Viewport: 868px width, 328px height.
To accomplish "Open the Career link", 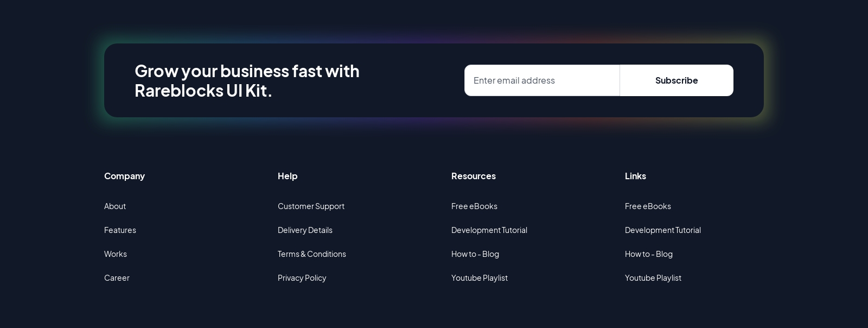I will tap(117, 277).
